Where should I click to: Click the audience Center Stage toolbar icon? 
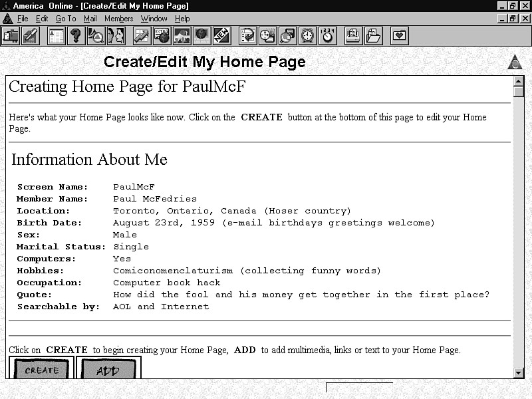point(182,36)
